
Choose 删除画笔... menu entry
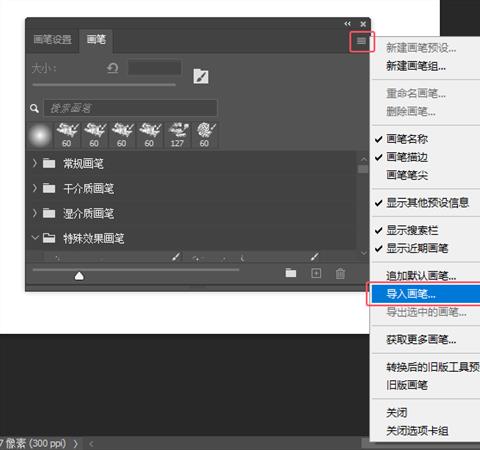pos(411,112)
